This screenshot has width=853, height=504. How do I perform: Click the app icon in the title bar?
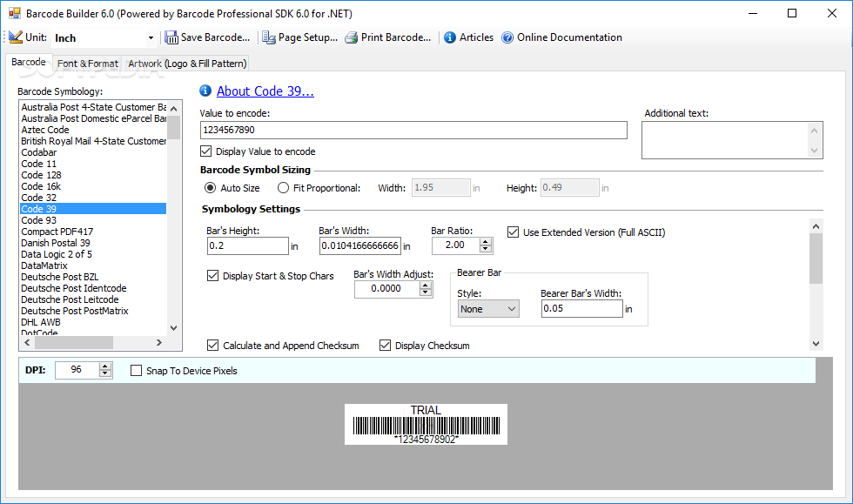point(14,14)
